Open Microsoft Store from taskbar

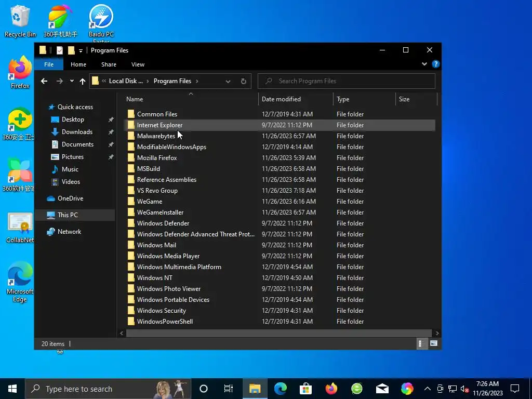(305, 389)
